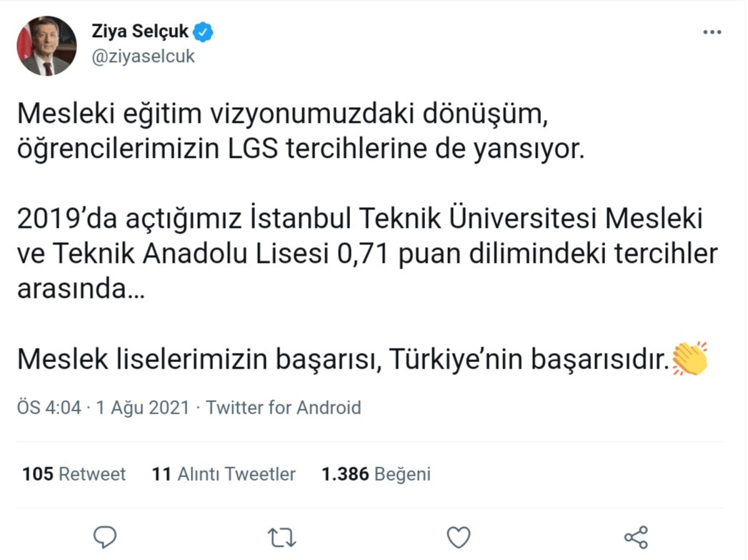Select the @ziyaselcuk handle
748x560 pixels.
click(x=144, y=56)
